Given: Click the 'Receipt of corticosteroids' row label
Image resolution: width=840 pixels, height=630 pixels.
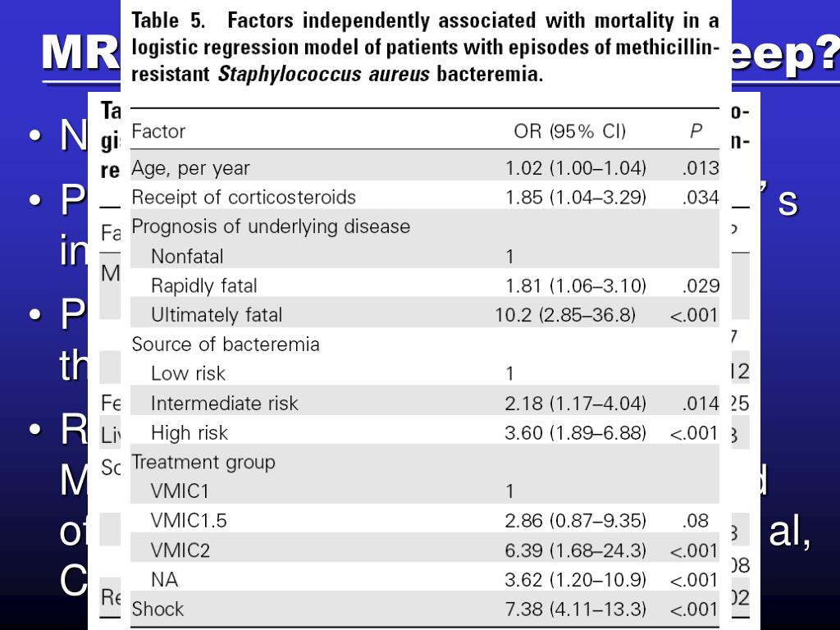Looking at the screenshot, I should tap(244, 198).
